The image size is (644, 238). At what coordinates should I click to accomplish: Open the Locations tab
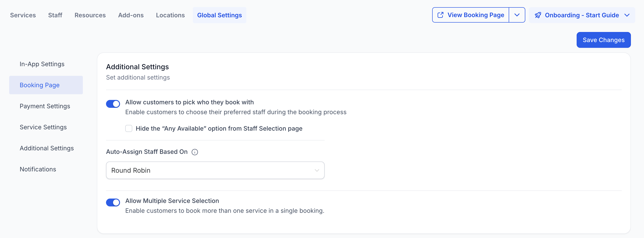click(x=170, y=15)
